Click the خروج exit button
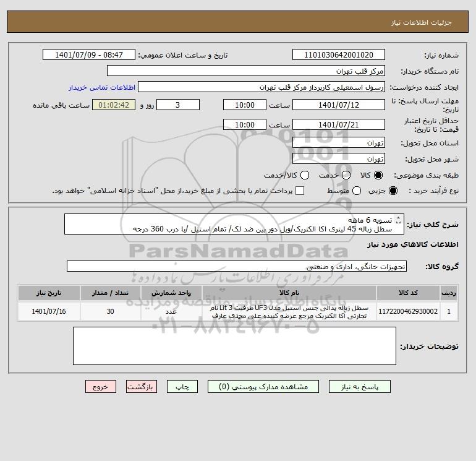 point(101,387)
